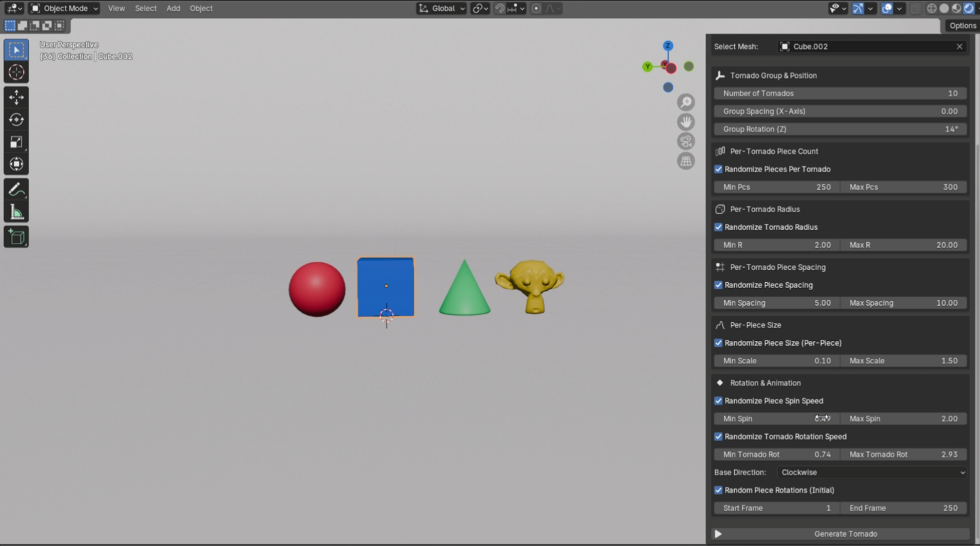Set selection mode to Extend
Screen dimensions: 980x546
click(22, 26)
